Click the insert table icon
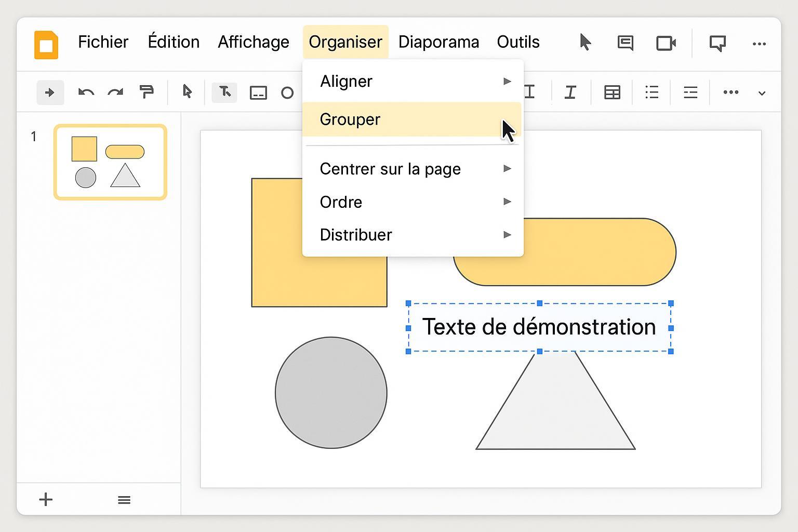Screen dimensions: 798x532 click(x=612, y=92)
